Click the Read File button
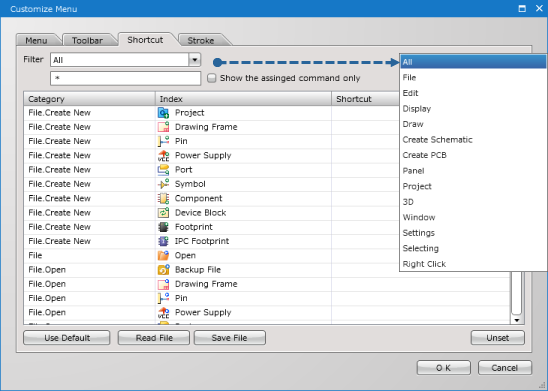This screenshot has width=548, height=391. point(154,338)
